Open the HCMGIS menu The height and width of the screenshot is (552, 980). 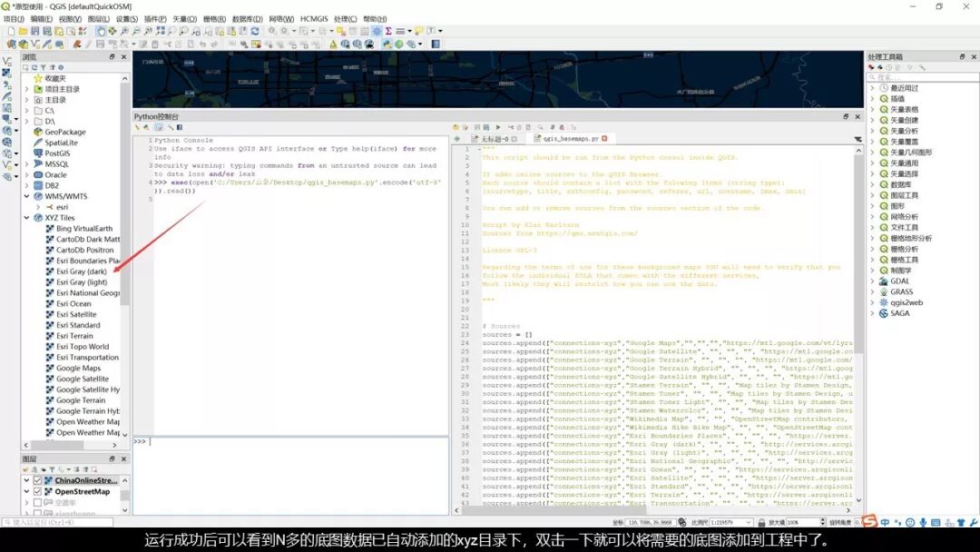(314, 19)
